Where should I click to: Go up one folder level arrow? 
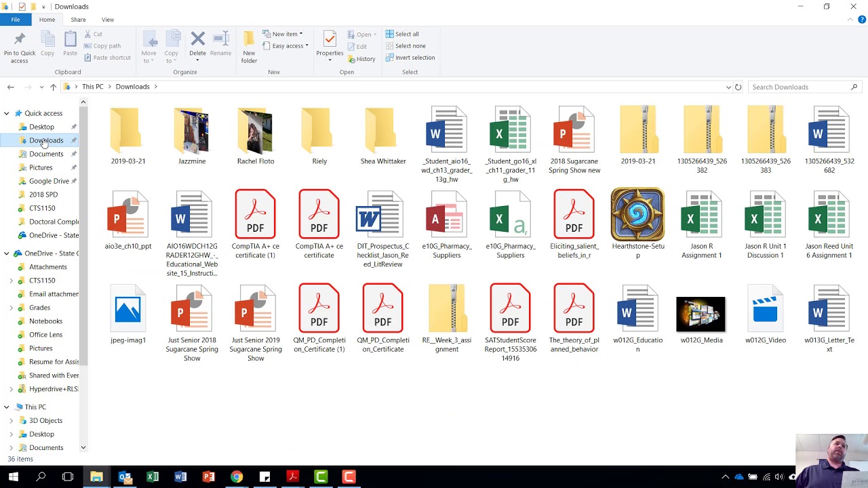[53, 87]
